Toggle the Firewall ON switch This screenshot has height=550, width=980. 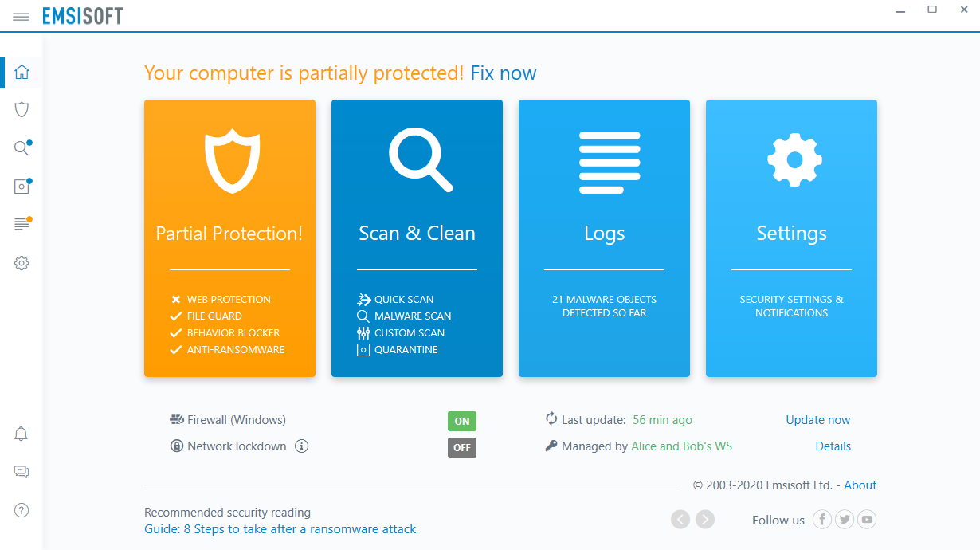(462, 421)
